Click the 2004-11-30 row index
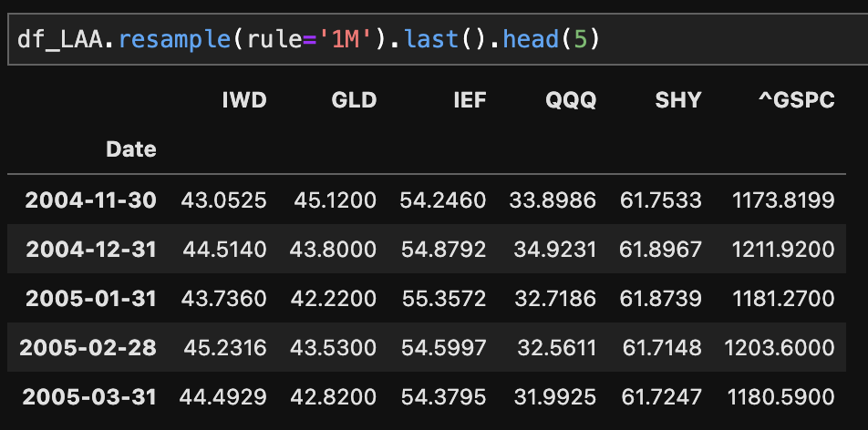This screenshot has height=430, width=868. (x=91, y=200)
